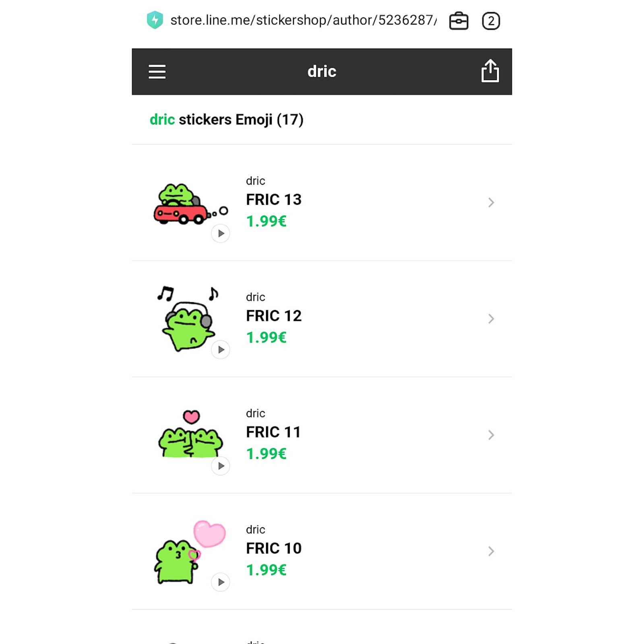Click the green dric author link
Screen dimensions: 644x644
pyautogui.click(x=162, y=120)
